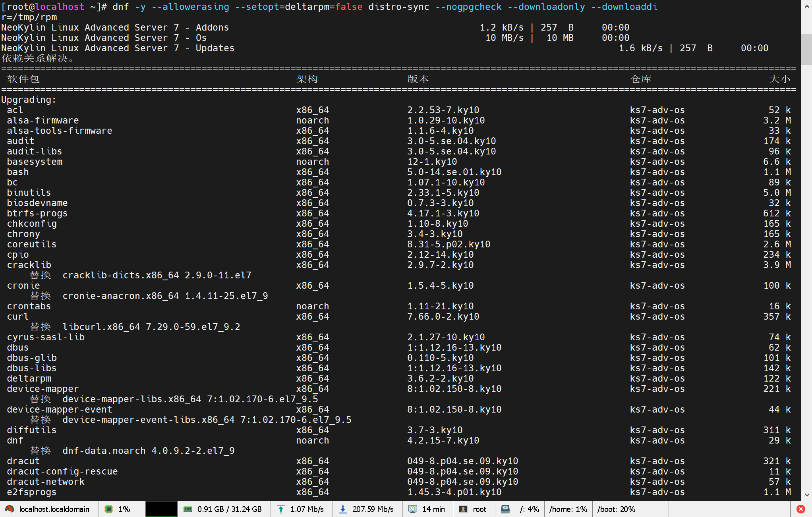
Task: Click the disk drive usage icon
Action: click(x=505, y=509)
